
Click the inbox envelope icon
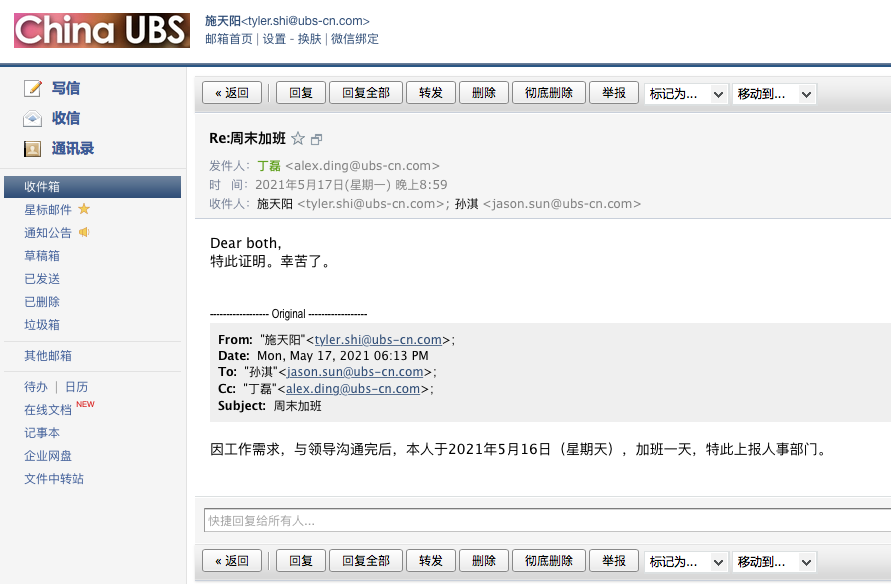click(34, 118)
